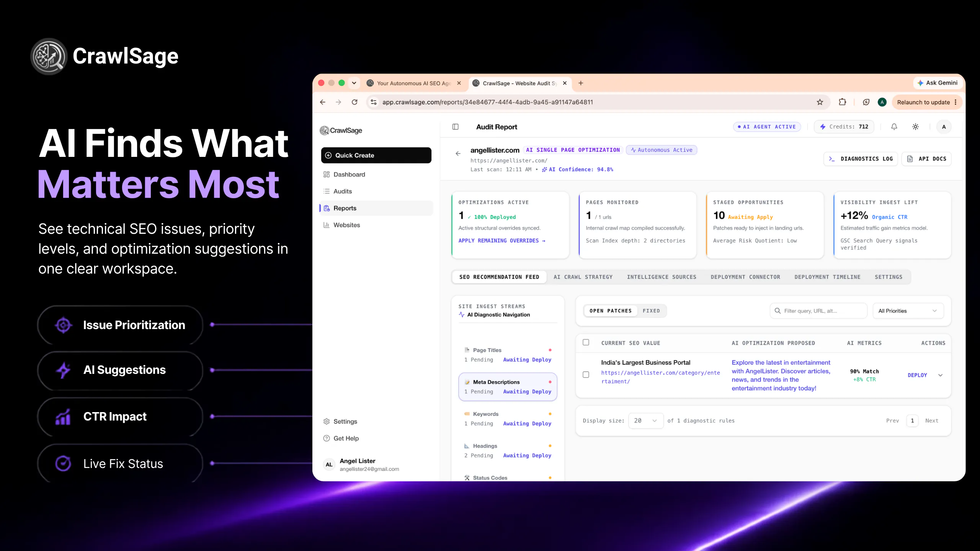
Task: Switch to the AI Crawl Strategy tab
Action: pyautogui.click(x=583, y=277)
